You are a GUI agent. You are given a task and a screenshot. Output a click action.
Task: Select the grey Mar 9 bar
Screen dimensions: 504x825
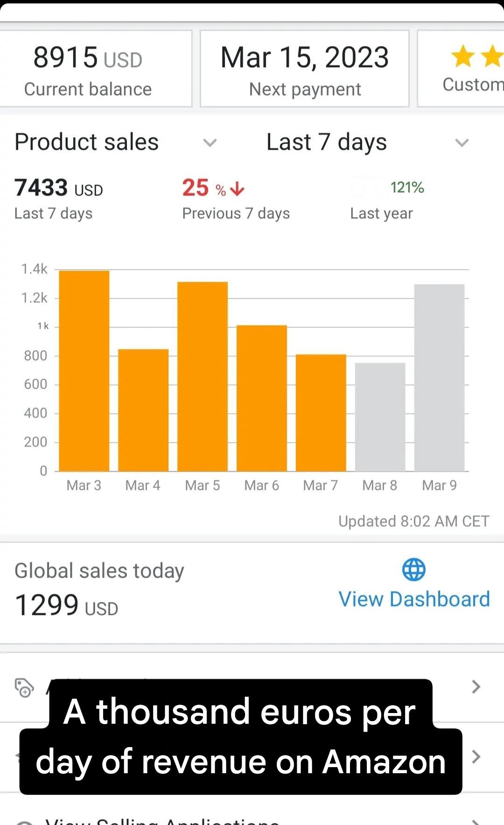click(x=439, y=378)
